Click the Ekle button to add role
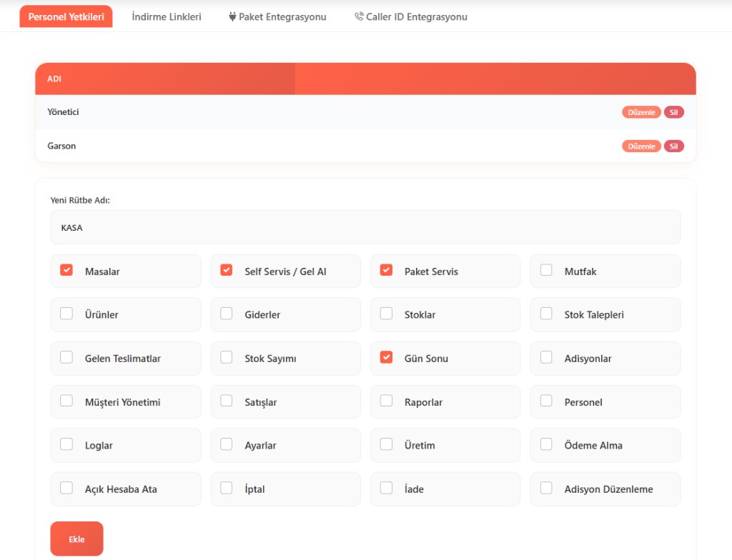Image resolution: width=732 pixels, height=560 pixels. pyautogui.click(x=76, y=539)
